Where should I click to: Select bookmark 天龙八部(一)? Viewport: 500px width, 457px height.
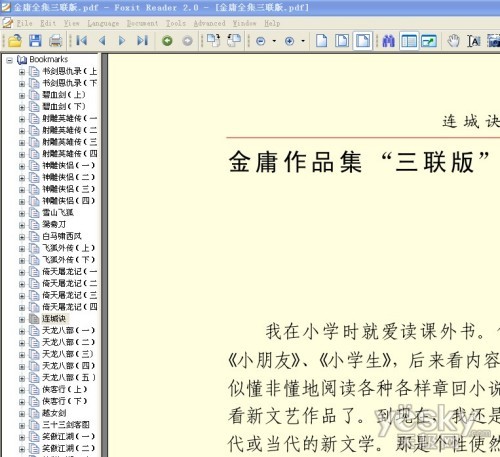[x=68, y=331]
